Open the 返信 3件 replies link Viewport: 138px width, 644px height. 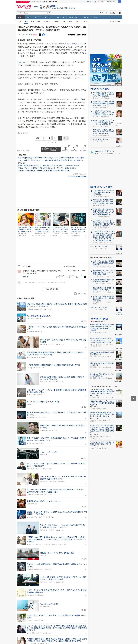pos(26,277)
